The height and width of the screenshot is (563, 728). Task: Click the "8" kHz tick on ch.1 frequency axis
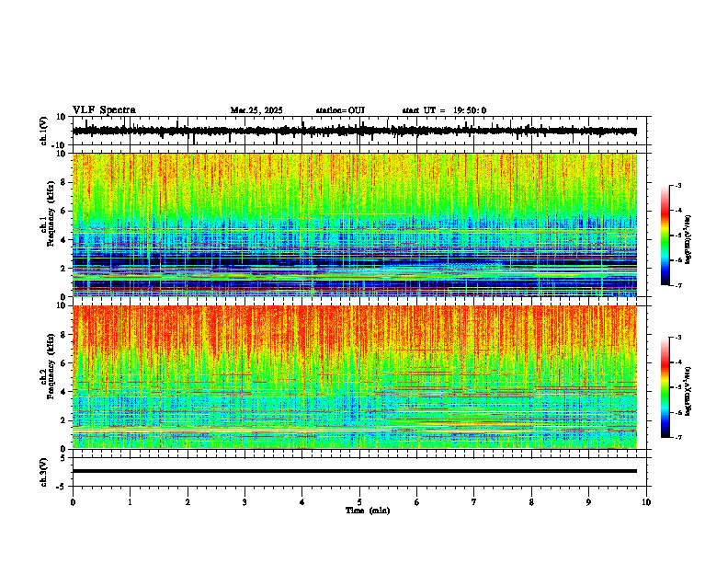pos(64,182)
